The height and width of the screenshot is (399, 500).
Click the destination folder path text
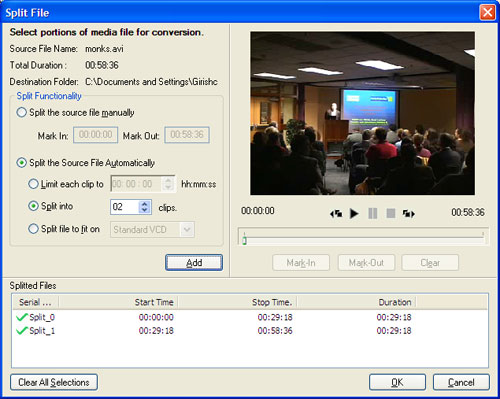coord(151,82)
